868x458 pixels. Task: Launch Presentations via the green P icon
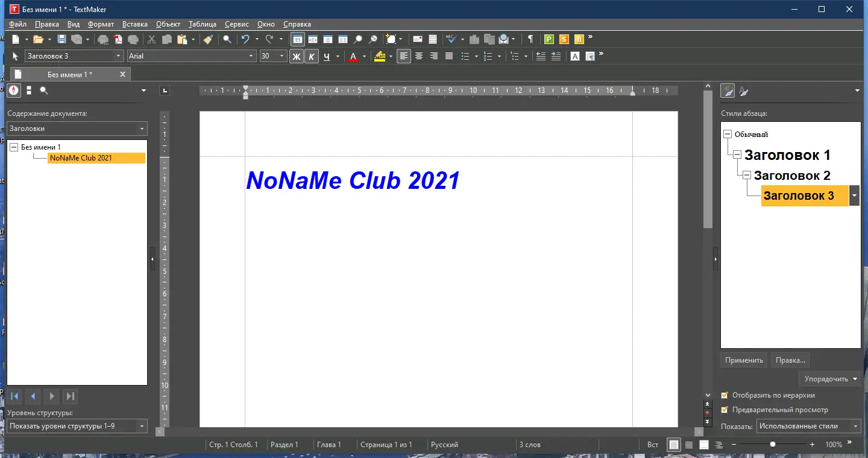[549, 39]
